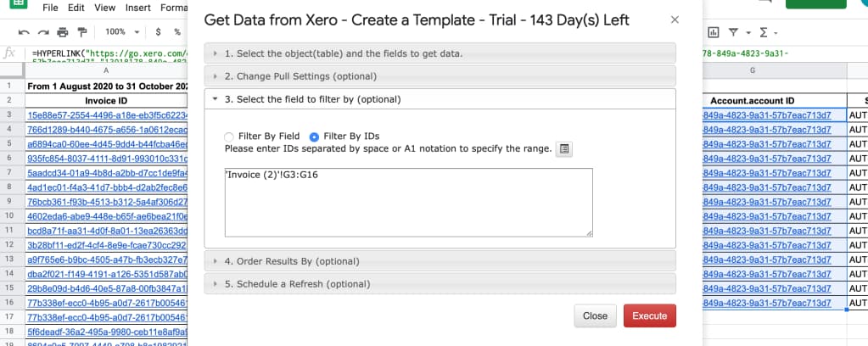
Task: Select the Filter By Field radio button
Action: pos(228,137)
